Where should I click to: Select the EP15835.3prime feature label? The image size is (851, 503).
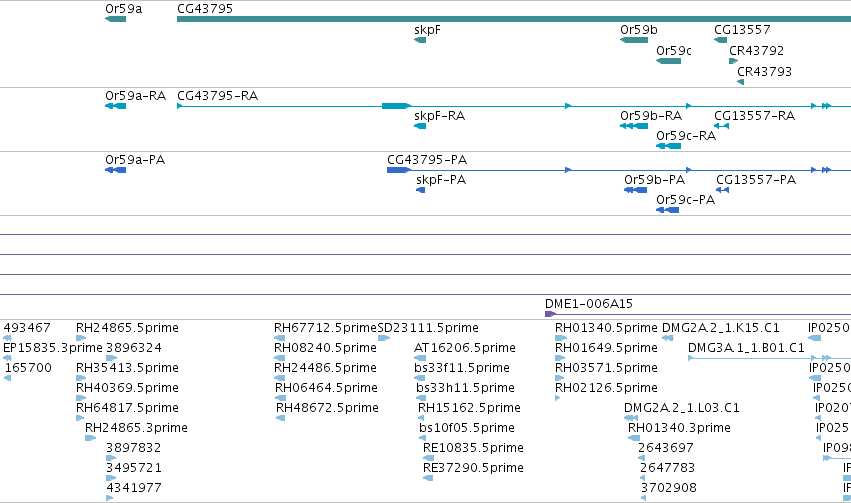tap(53, 348)
